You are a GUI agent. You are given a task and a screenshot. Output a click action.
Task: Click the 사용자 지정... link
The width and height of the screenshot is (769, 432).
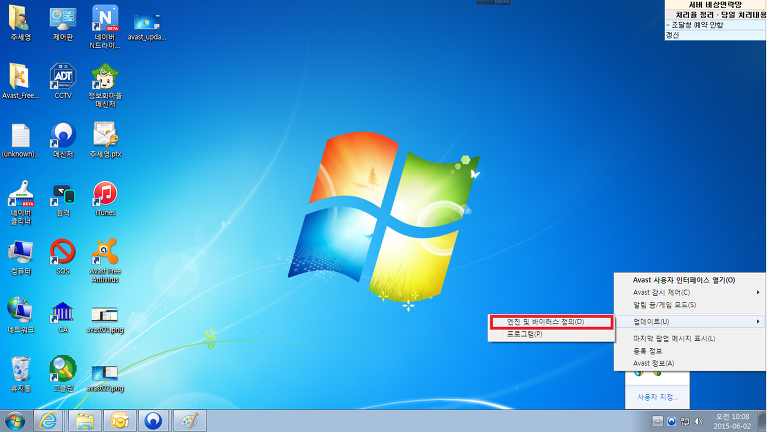(x=657, y=397)
